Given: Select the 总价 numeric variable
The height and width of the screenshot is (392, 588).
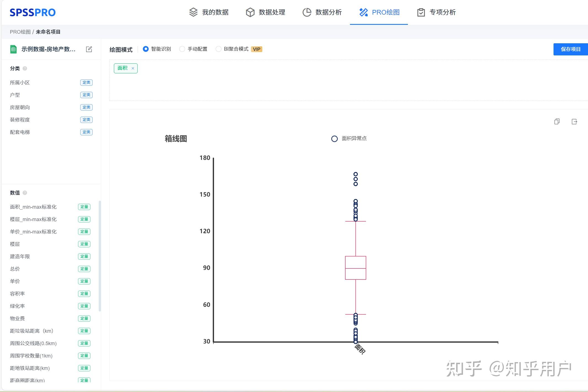Looking at the screenshot, I should [15, 269].
